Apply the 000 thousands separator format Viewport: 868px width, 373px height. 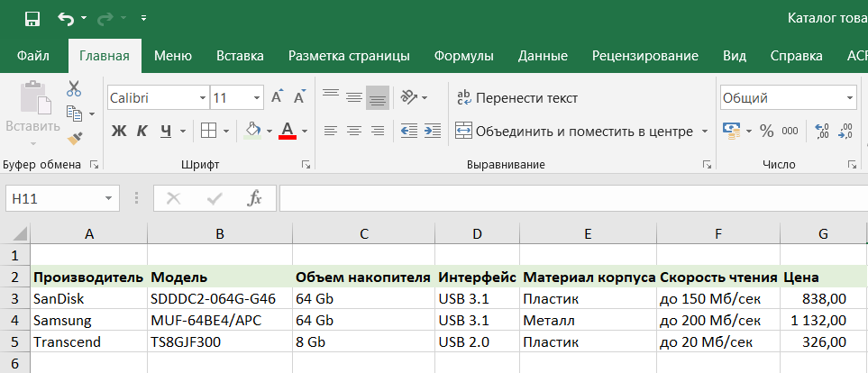(x=790, y=132)
